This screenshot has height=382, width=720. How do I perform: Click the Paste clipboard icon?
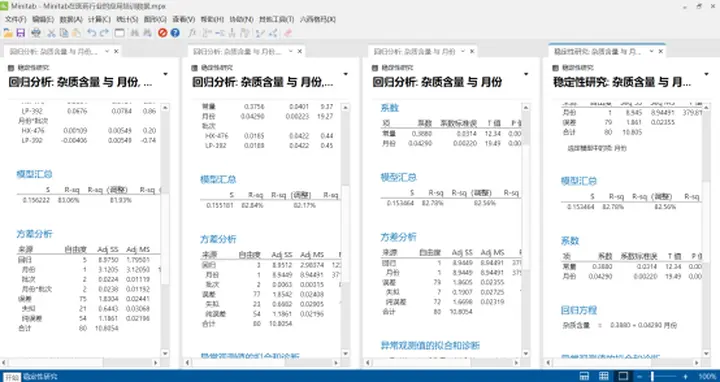click(76, 33)
